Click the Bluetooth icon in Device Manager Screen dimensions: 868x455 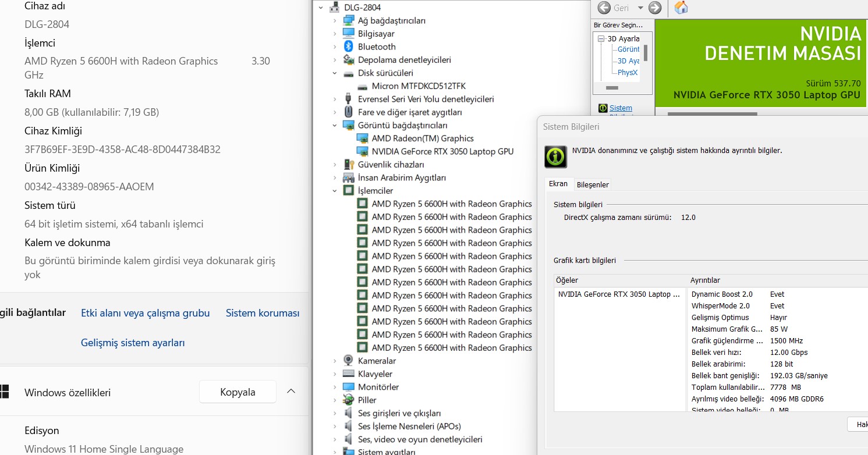349,47
